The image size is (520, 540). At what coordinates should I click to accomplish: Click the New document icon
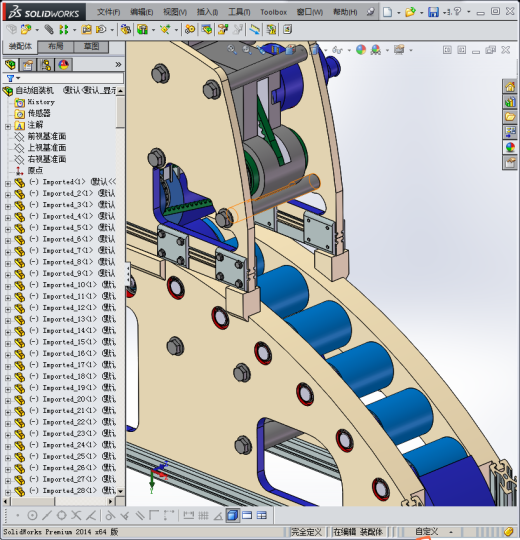pos(387,12)
